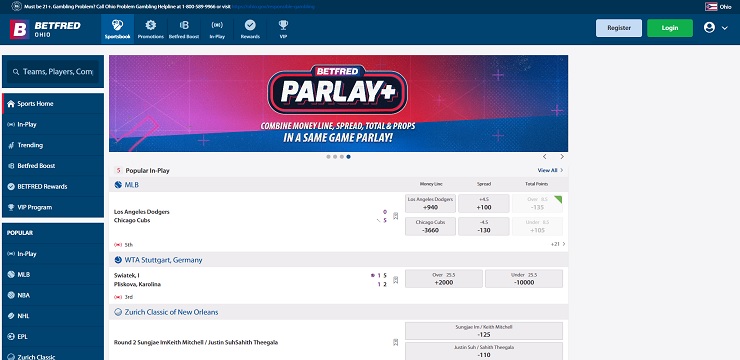740x360 pixels.
Task: Click View All for Popular In-Play
Action: [550, 170]
